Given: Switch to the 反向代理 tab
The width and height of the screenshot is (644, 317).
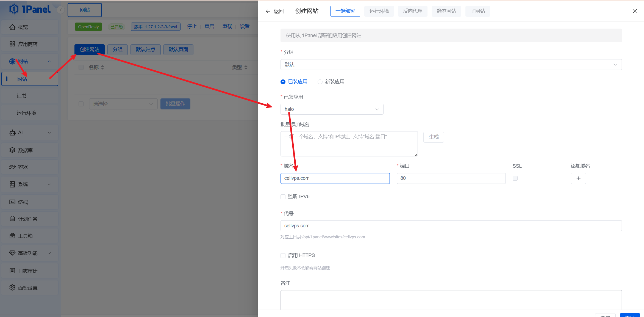Looking at the screenshot, I should point(412,11).
